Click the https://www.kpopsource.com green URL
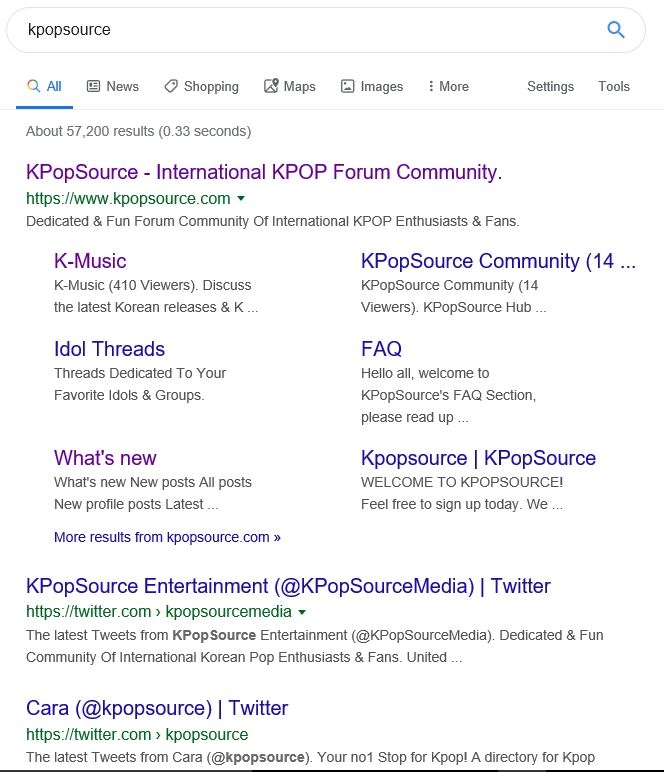 pos(128,198)
